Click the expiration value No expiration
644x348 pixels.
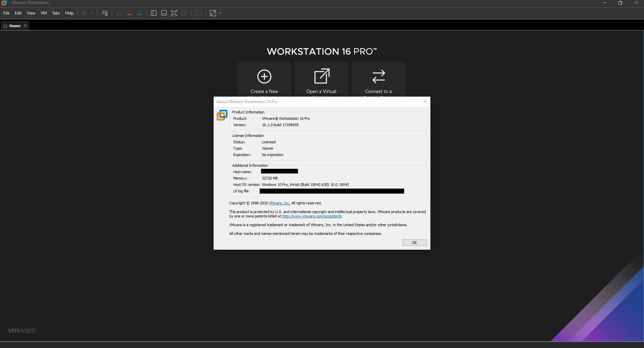click(x=272, y=155)
